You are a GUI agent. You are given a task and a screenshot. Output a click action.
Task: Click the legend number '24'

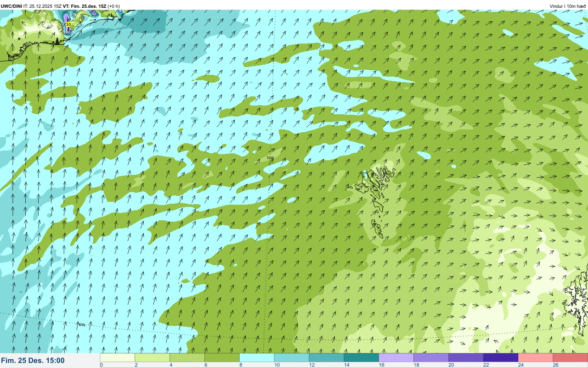[x=520, y=365]
